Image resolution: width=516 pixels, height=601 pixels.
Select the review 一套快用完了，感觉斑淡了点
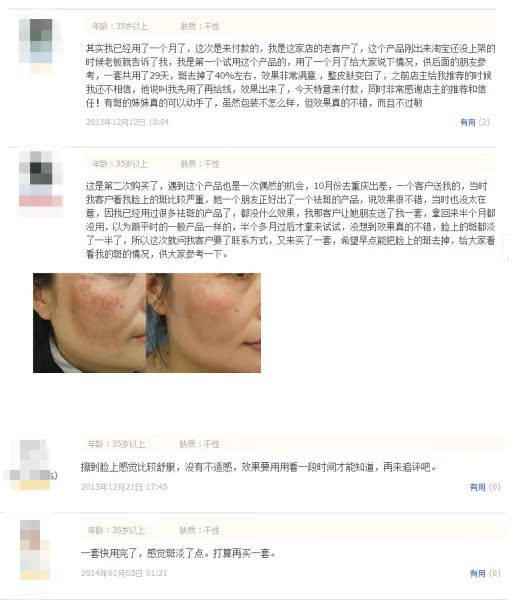[x=178, y=553]
